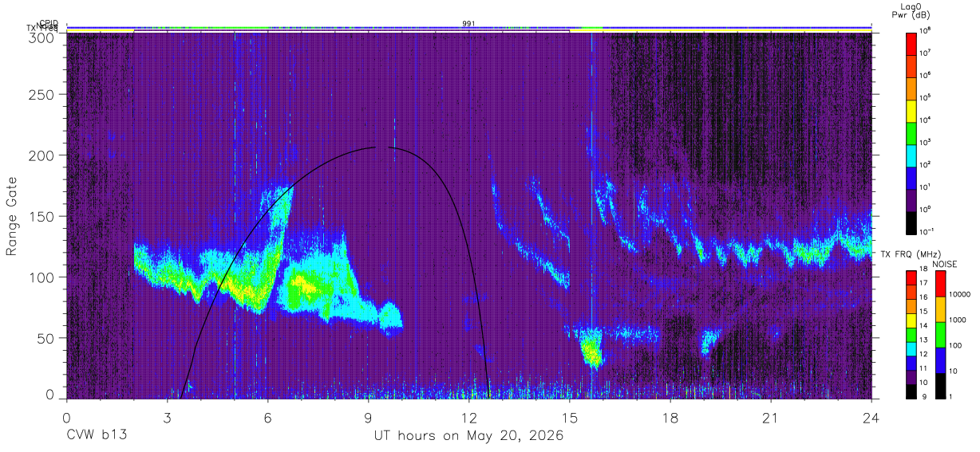Screen dimensions: 980x452
Task: Click the yellow segment of Lag0 Pwr colorbar
Action: tap(911, 109)
